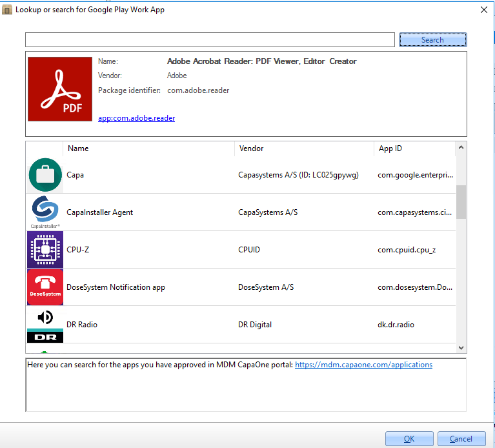The height and width of the screenshot is (448, 495).
Task: Click vendor CapaSystems A/S cell
Action: [268, 212]
